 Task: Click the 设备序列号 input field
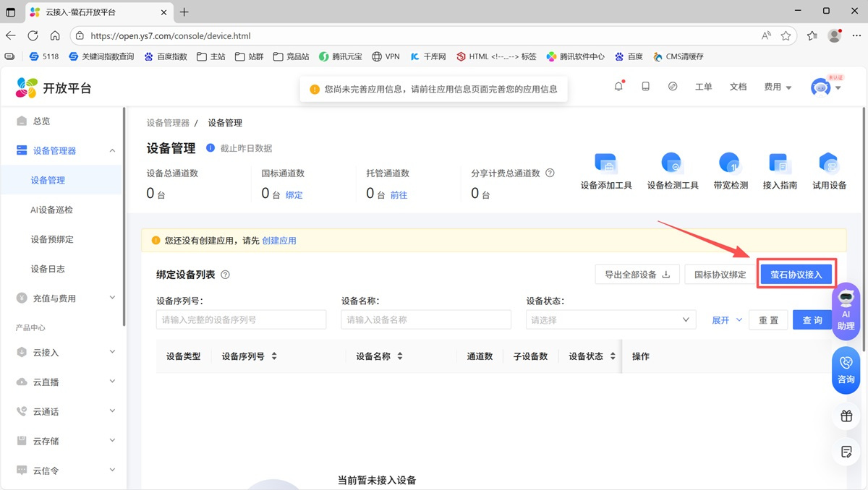point(241,320)
